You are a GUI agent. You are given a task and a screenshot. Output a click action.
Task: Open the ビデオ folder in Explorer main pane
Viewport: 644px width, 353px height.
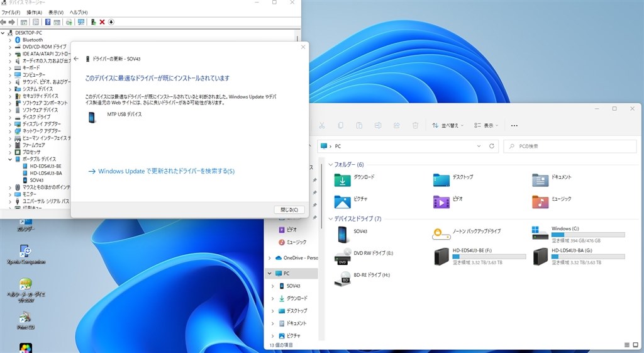tap(448, 201)
